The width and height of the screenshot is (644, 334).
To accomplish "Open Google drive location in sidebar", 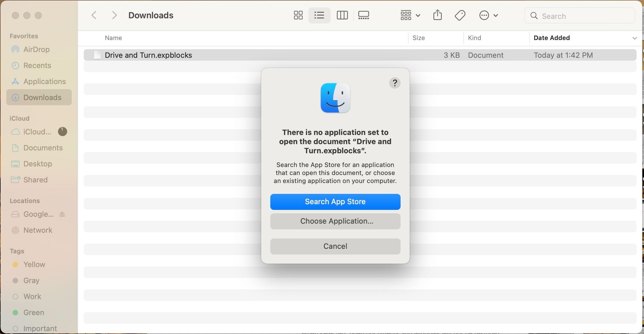I will coord(38,214).
